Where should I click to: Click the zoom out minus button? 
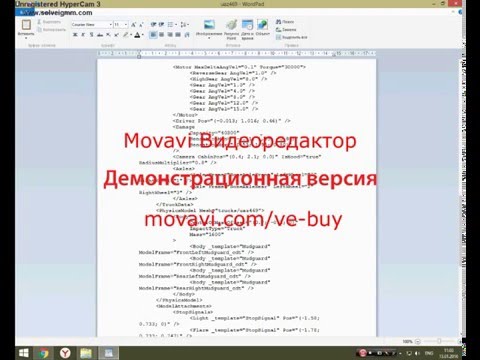[418, 341]
